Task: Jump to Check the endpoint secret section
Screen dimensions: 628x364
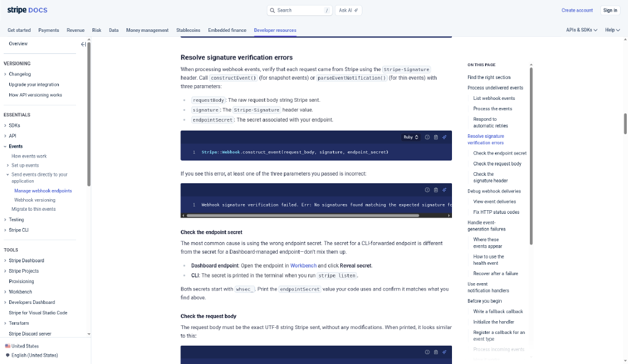Action: [x=500, y=153]
